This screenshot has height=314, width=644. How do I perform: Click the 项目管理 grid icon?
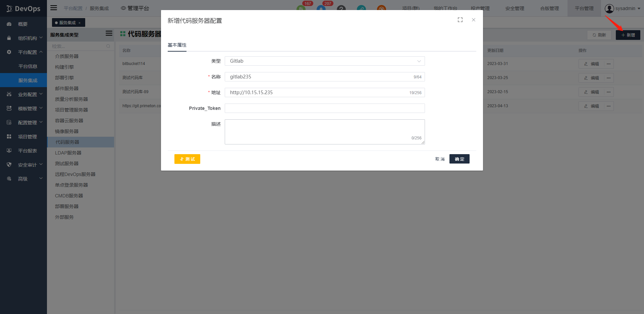tap(9, 137)
